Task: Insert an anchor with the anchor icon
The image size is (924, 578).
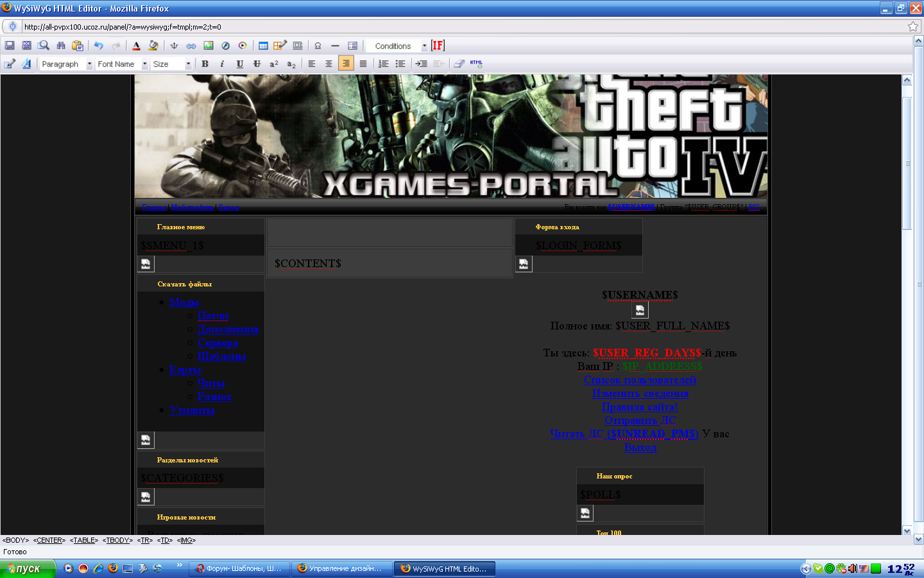Action: pos(174,46)
